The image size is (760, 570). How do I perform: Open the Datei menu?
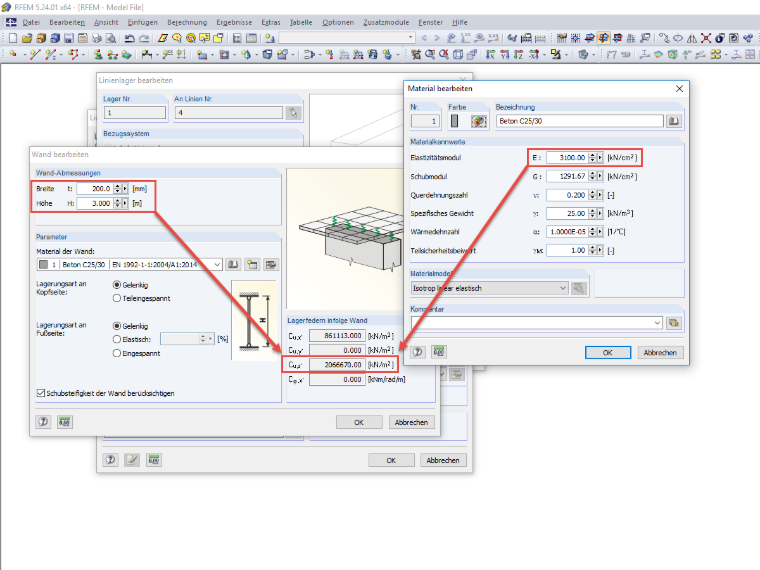pos(31,22)
